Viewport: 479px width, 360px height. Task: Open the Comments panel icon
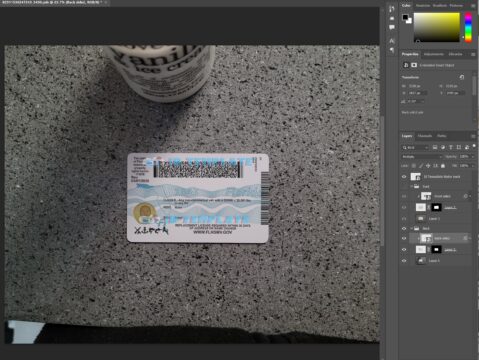tap(392, 27)
